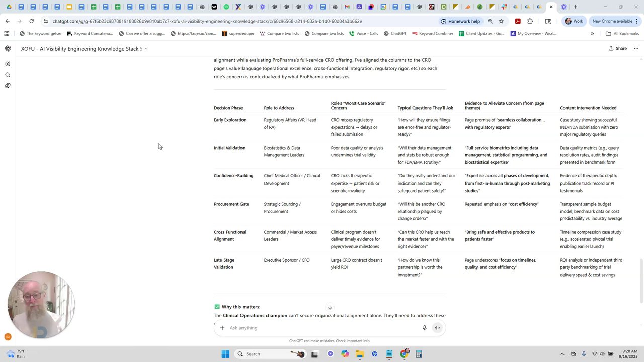Expand the bookmarks overflow chevron
The height and width of the screenshot is (362, 644).
click(x=592, y=34)
